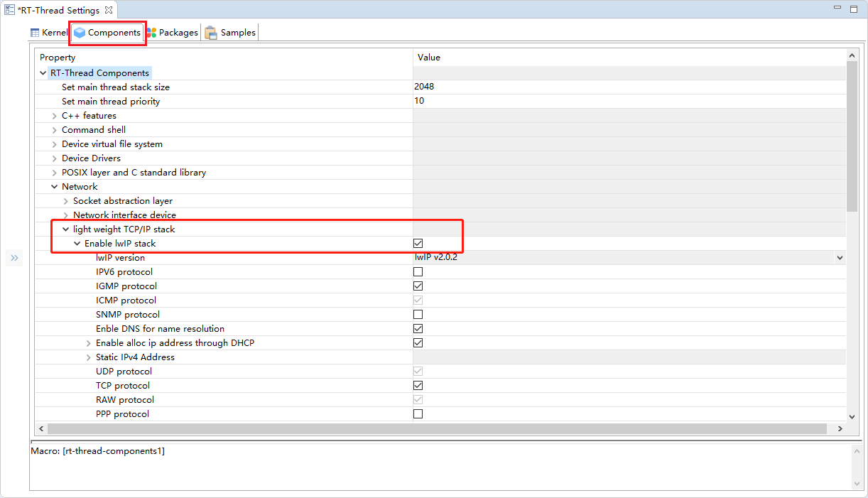Screen dimensions: 868x498
Task: Expand the C++ features node
Action: (54, 116)
